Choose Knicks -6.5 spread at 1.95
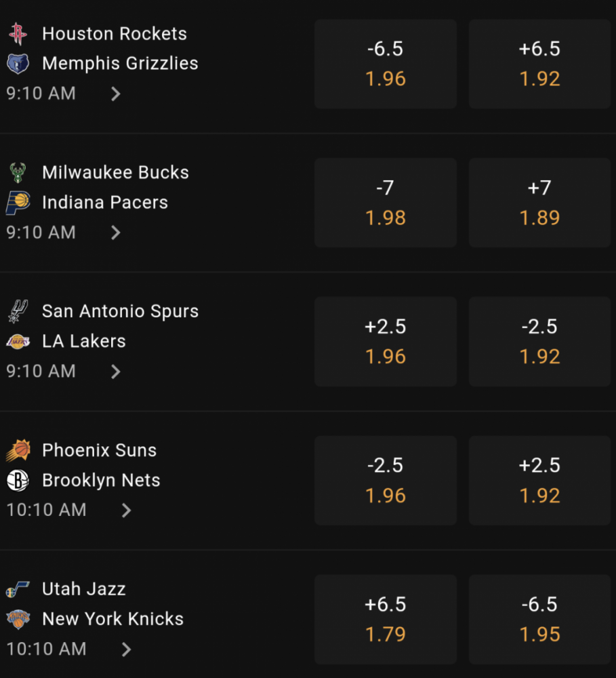 (x=539, y=619)
